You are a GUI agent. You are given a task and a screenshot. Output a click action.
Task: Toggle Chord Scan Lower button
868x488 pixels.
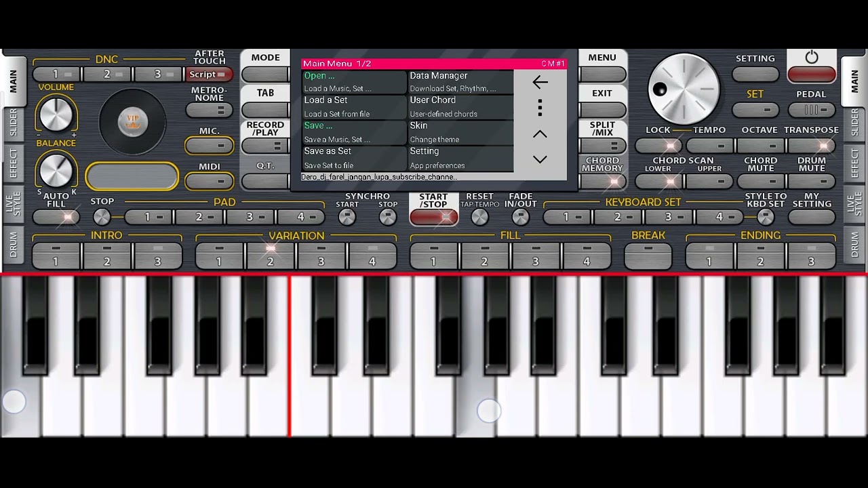658,181
